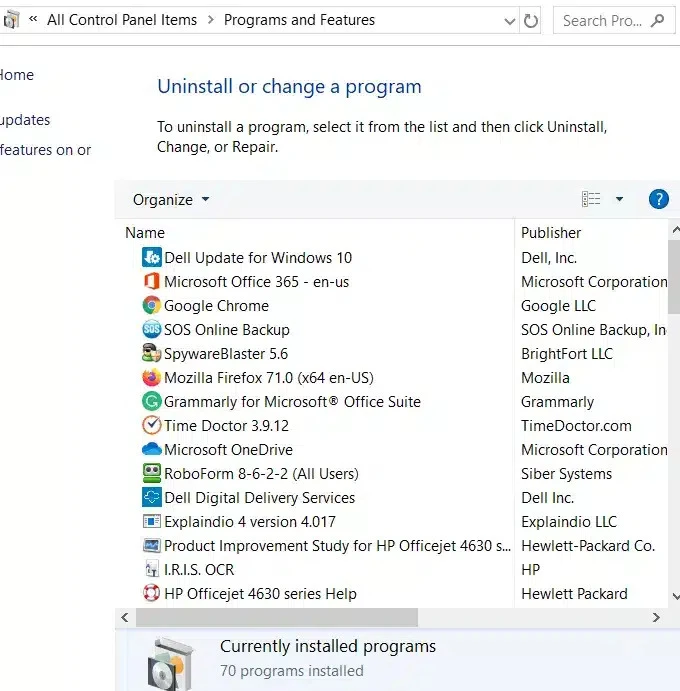This screenshot has width=680, height=691.
Task: Click the Microsoft Office 365 icon
Action: tap(152, 282)
